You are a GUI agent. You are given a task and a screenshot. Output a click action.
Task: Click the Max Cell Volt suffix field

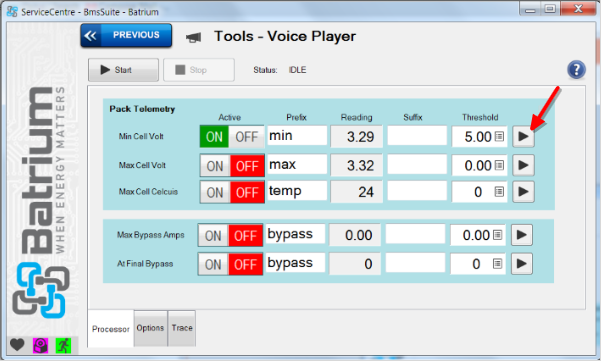coord(417,164)
